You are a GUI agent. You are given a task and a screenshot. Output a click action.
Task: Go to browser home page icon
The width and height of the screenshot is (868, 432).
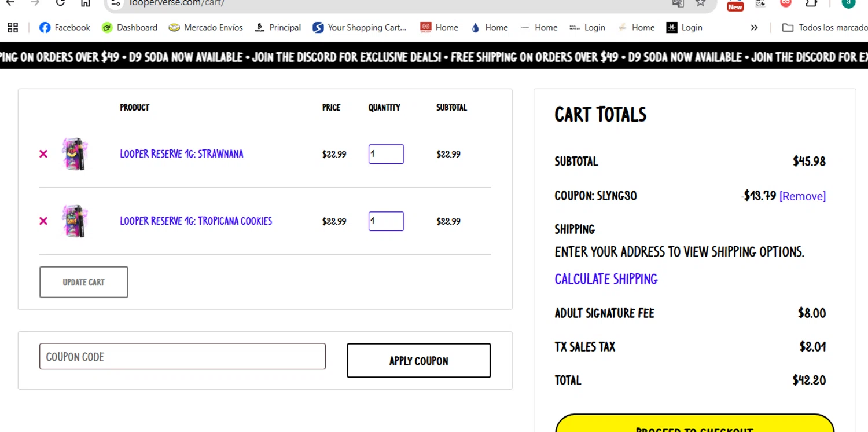(86, 3)
